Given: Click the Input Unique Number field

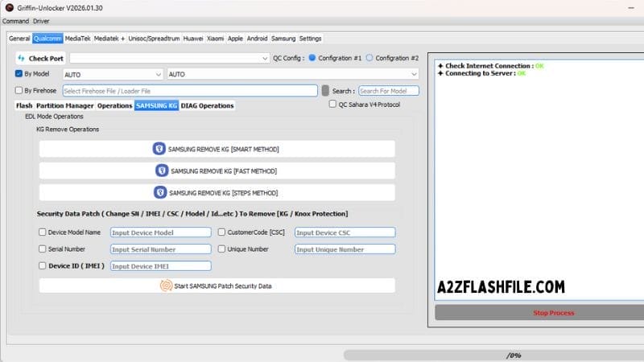Looking at the screenshot, I should coord(345,249).
